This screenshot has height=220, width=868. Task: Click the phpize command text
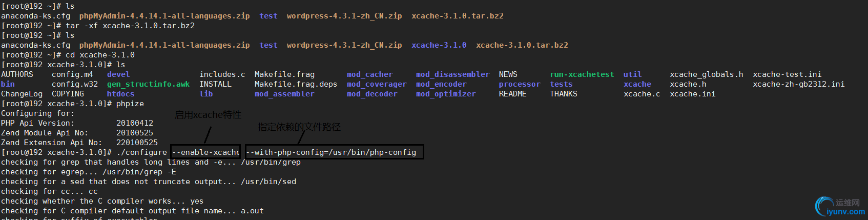130,104
